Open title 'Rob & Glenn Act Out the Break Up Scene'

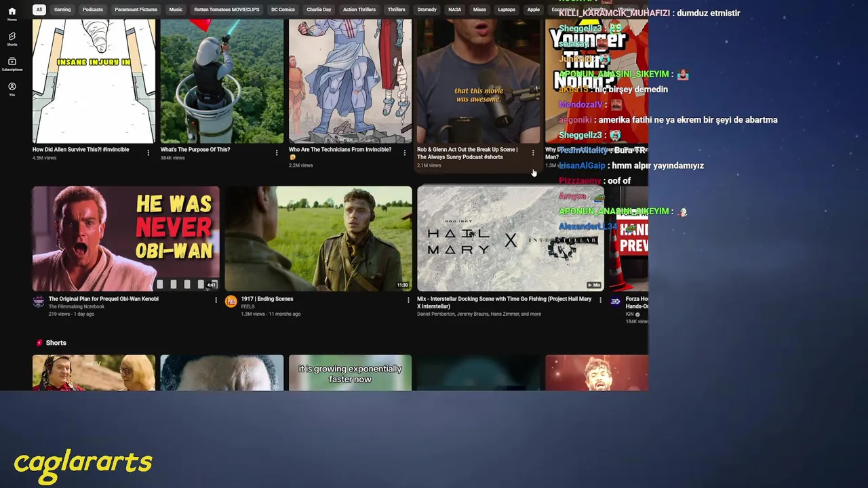(x=467, y=153)
